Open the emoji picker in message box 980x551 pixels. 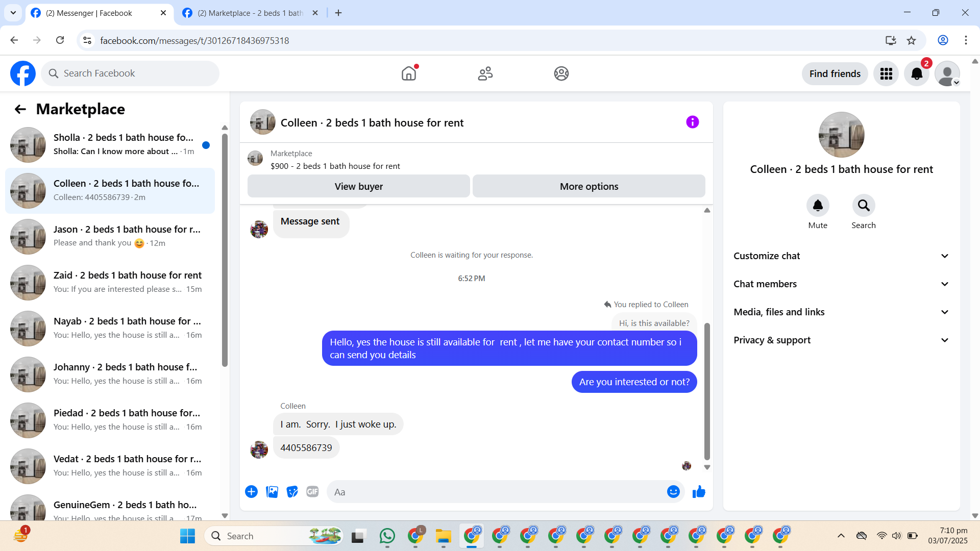673,492
